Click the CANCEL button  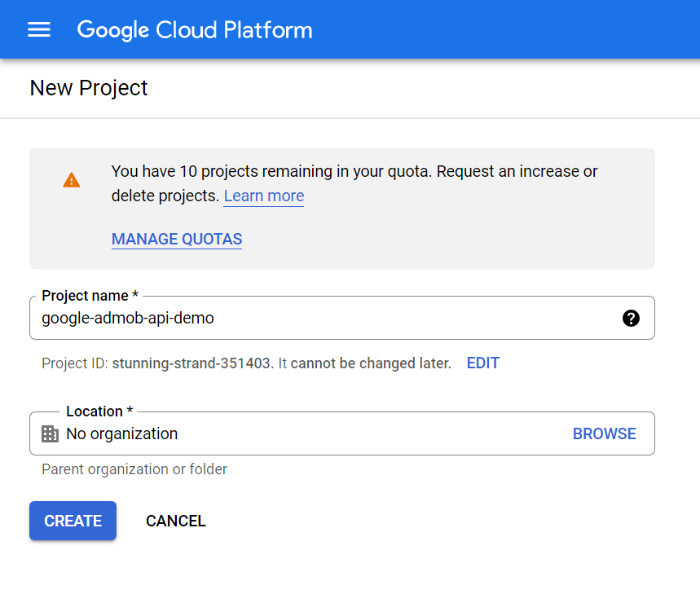[x=176, y=521]
